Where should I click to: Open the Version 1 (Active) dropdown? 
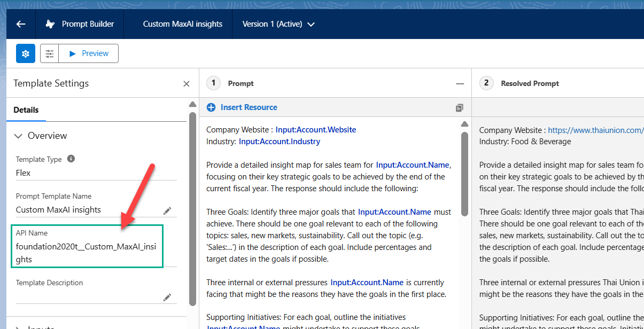coord(278,24)
